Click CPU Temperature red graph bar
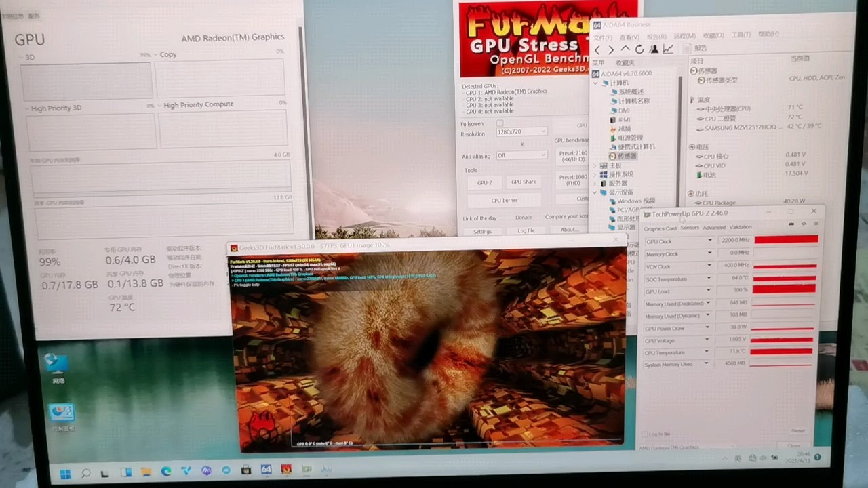Viewport: 868px width, 488px height. (x=782, y=351)
